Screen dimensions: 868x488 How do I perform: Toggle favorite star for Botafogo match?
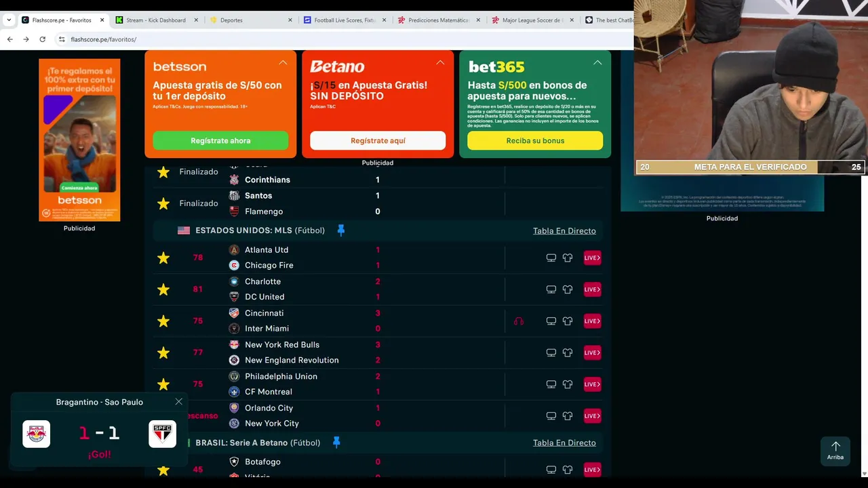[x=163, y=470]
